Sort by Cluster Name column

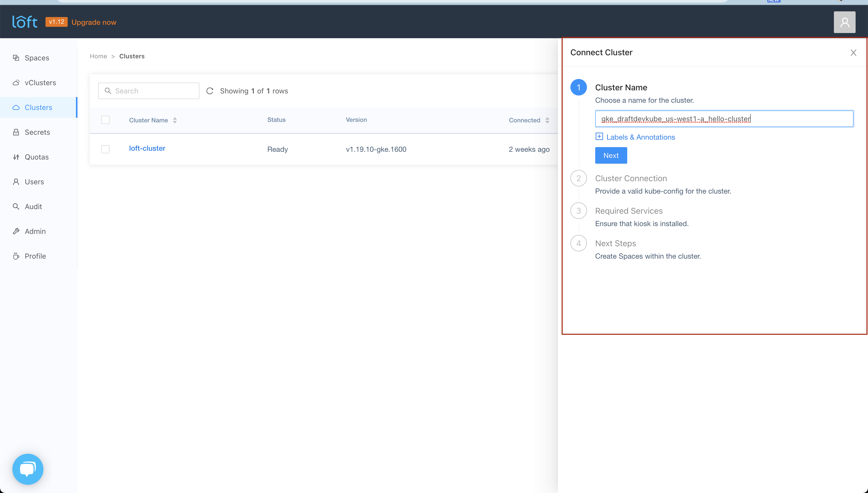click(175, 120)
